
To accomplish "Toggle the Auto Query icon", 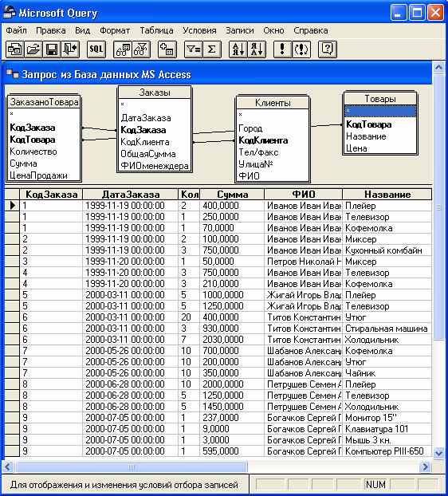I will point(301,49).
